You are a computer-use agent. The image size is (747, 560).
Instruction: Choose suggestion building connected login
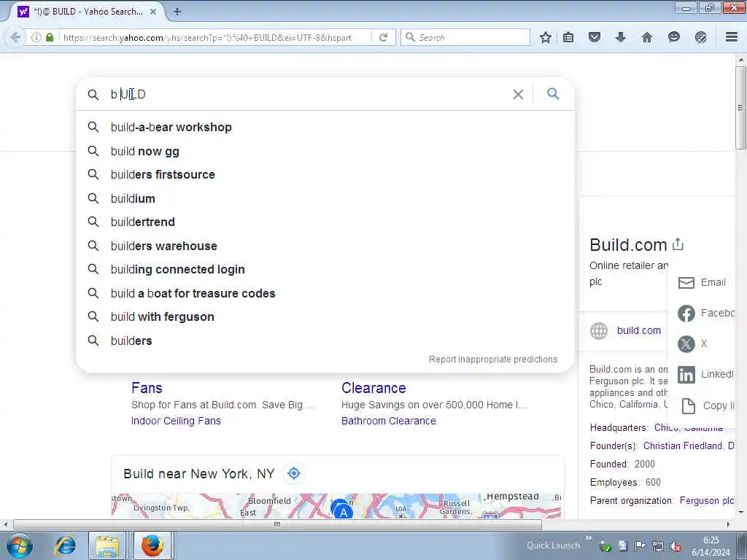(325, 269)
